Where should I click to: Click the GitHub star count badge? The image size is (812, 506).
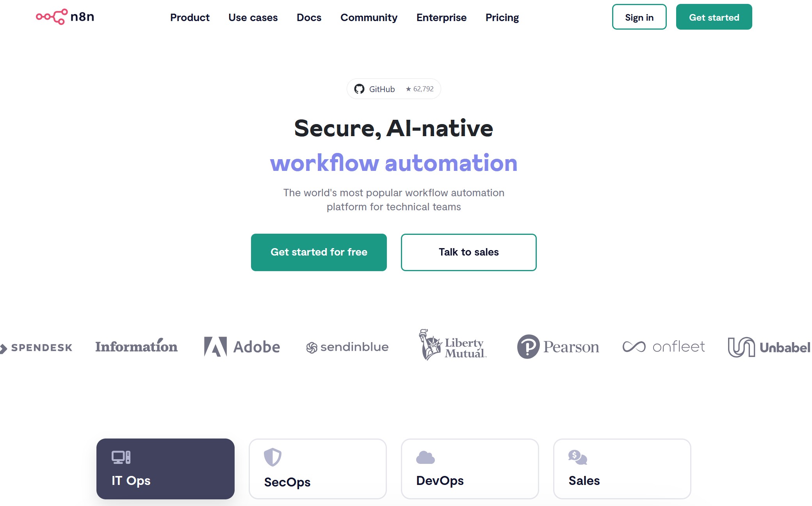coord(394,89)
